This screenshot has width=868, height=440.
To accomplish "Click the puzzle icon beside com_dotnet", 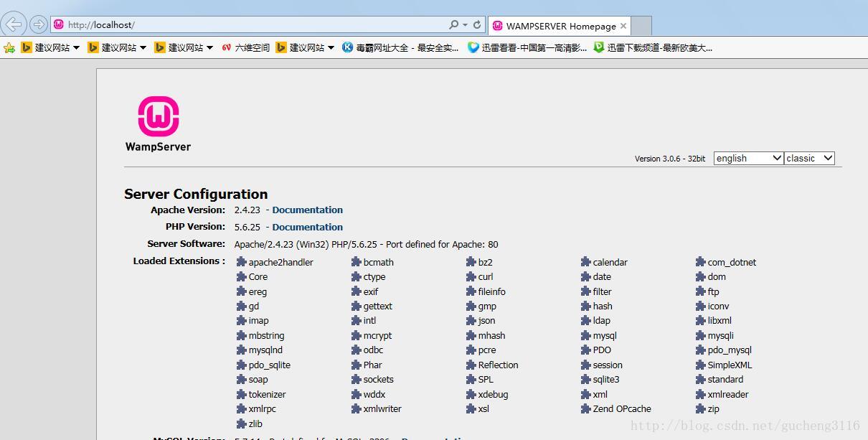I will pos(701,262).
